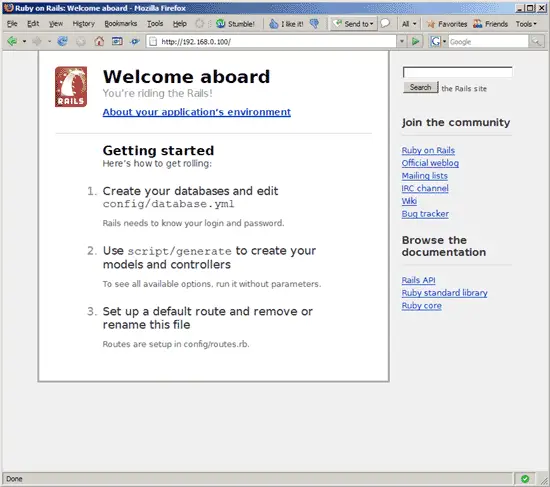Open the Send to dropdown

pyautogui.click(x=354, y=24)
